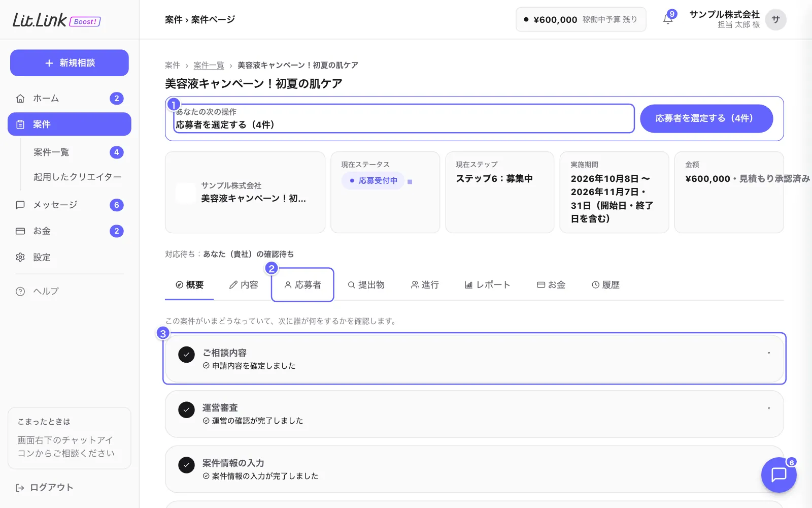The width and height of the screenshot is (812, 508).
Task: Click the home icon in sidebar
Action: point(20,99)
